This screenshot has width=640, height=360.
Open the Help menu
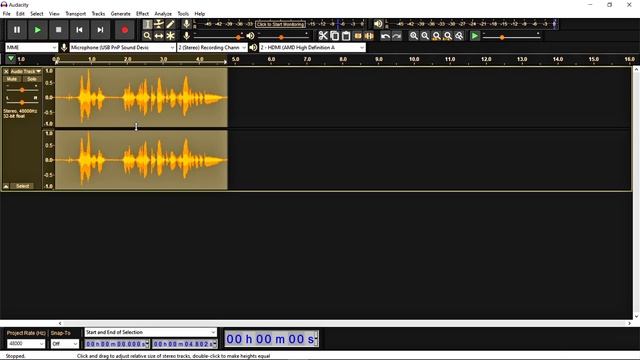click(x=200, y=13)
